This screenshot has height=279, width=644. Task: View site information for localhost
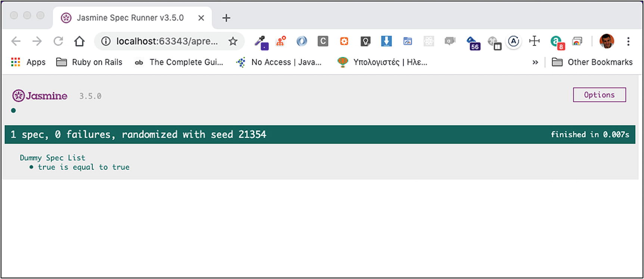[x=106, y=41]
